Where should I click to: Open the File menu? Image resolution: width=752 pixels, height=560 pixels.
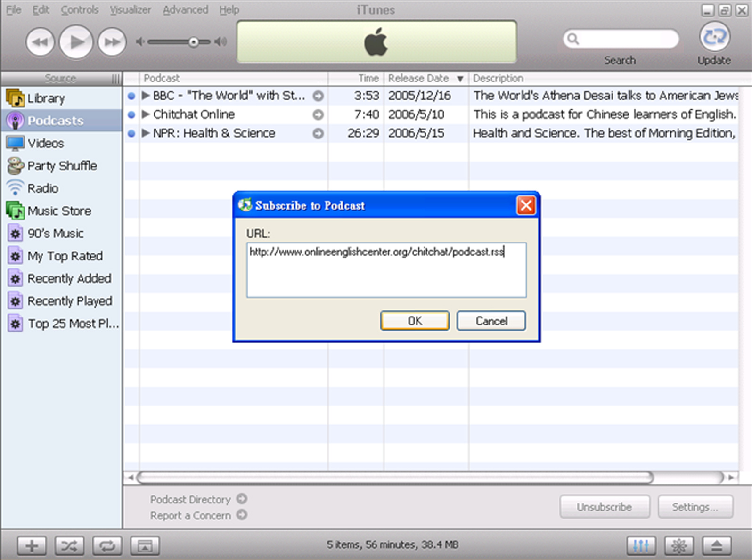[x=14, y=9]
